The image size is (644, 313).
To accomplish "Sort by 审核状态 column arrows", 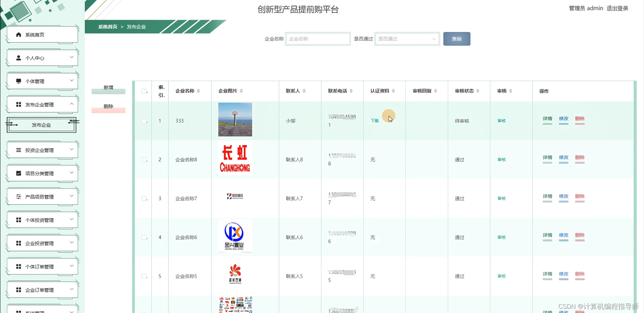I will pyautogui.click(x=478, y=91).
